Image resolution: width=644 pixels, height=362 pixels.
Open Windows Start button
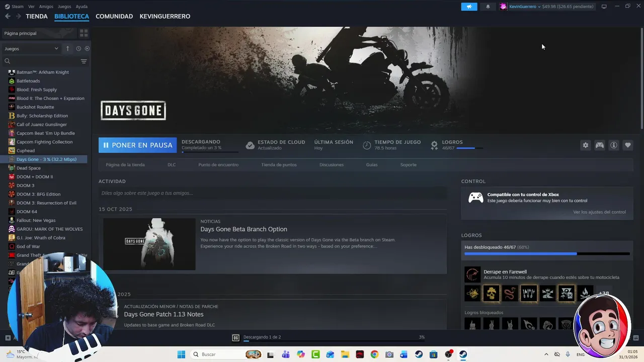click(181, 354)
